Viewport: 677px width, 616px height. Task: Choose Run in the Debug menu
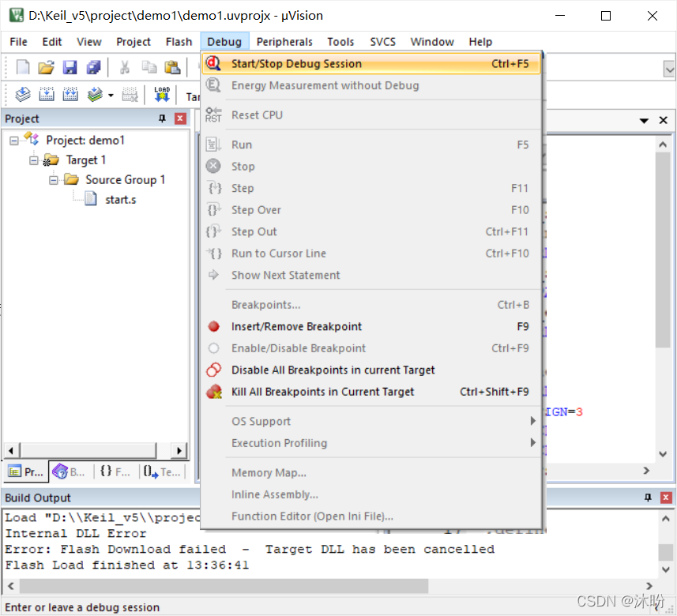click(370, 145)
